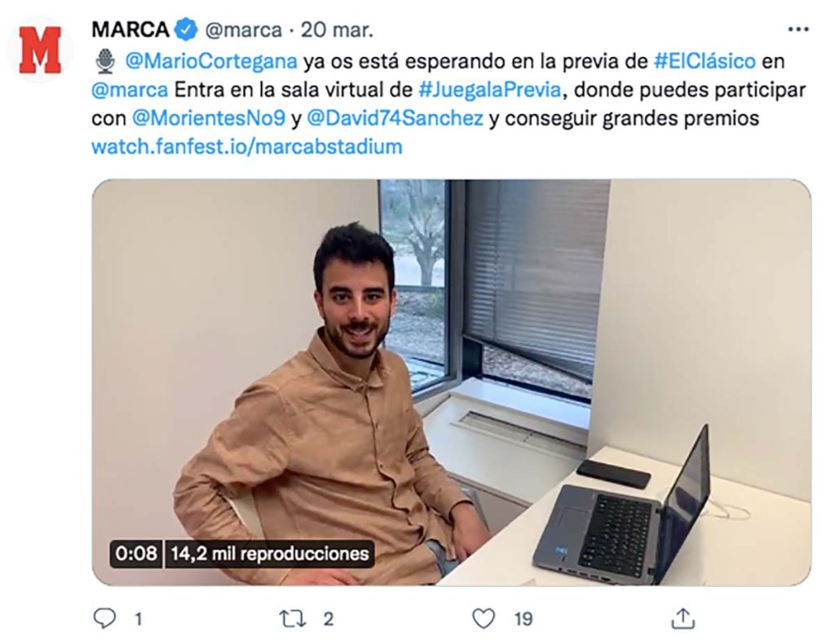835x644 pixels.
Task: Open the MARCA profile avatar logo
Action: 40,50
